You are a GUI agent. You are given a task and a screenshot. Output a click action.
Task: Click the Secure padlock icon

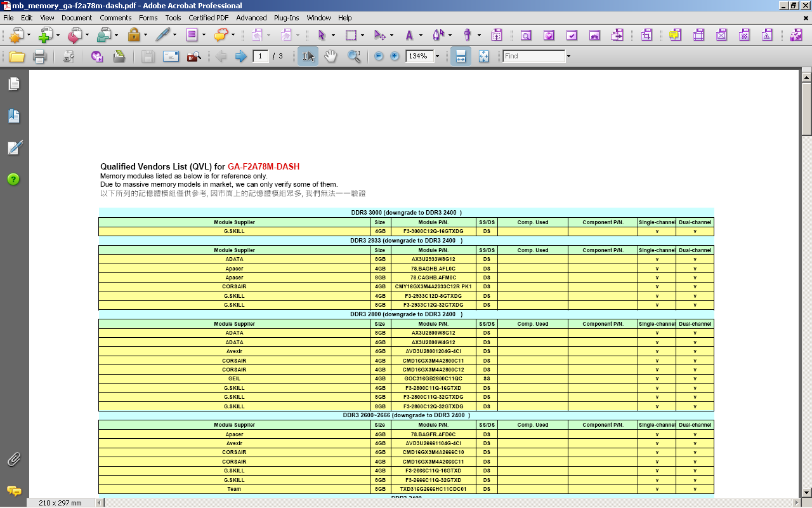(134, 35)
